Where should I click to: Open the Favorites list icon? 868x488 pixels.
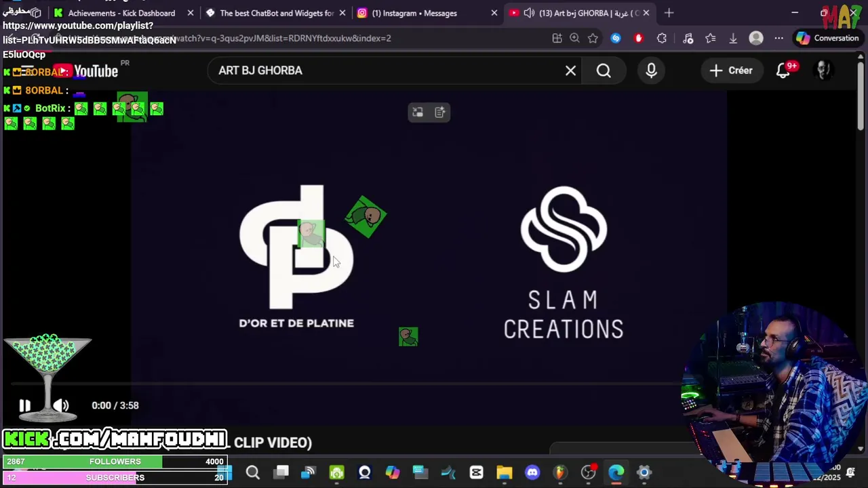(710, 39)
